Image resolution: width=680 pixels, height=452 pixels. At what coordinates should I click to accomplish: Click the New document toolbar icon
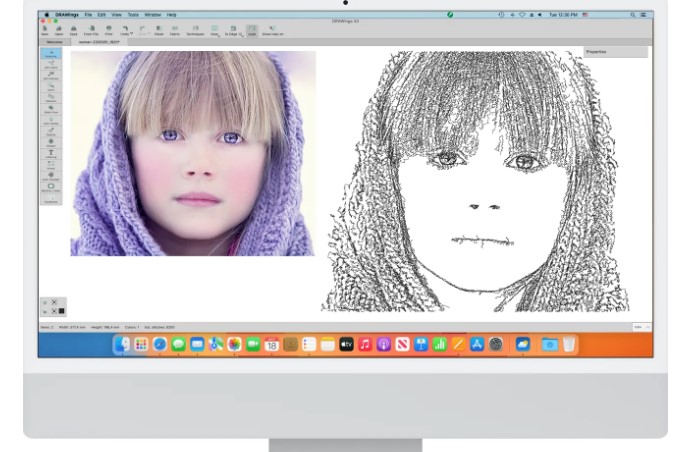[46, 30]
